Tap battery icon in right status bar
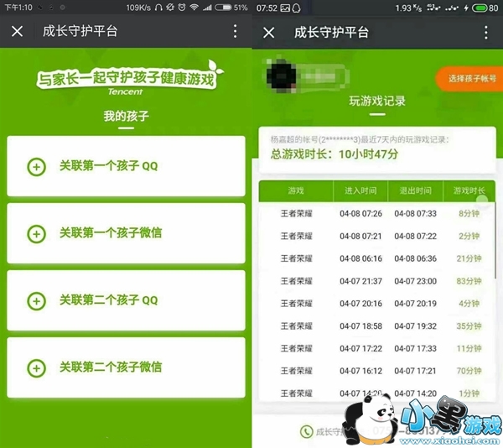 pos(480,8)
